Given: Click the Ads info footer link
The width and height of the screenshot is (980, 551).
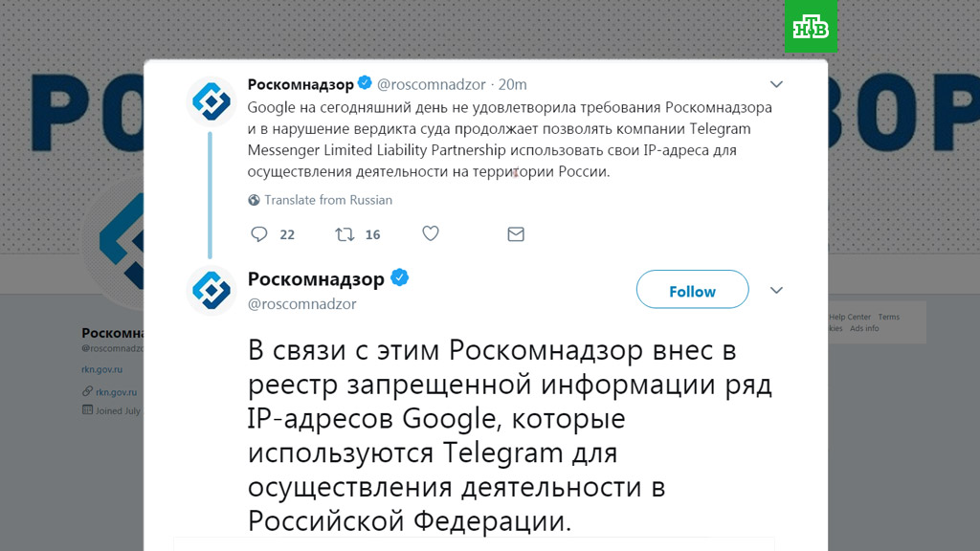Looking at the screenshot, I should coord(864,328).
